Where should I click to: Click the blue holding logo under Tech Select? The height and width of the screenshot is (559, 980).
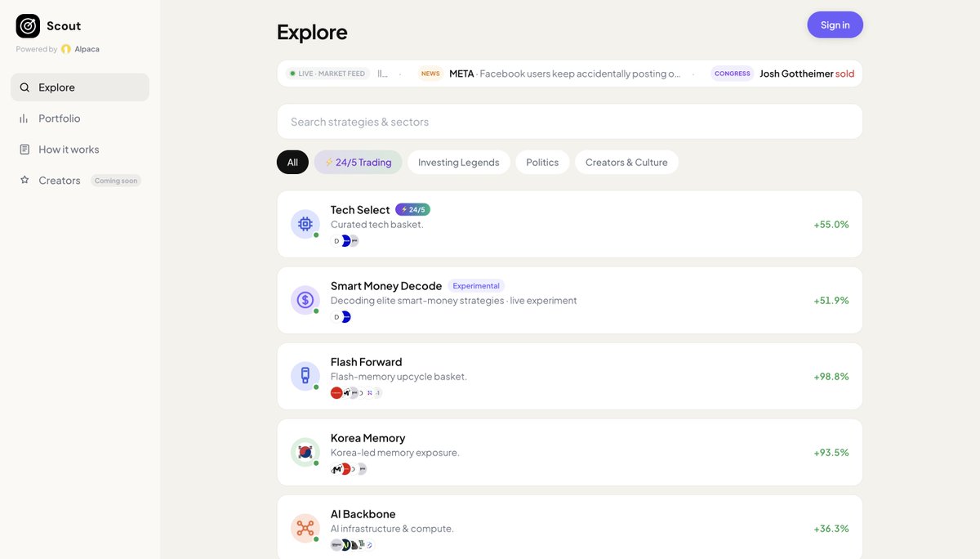click(x=345, y=241)
